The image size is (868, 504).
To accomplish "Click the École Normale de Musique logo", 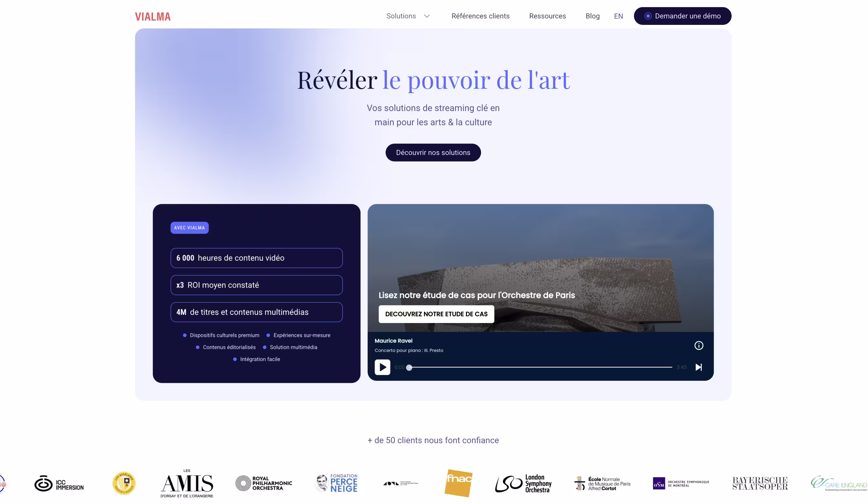I will point(602,483).
